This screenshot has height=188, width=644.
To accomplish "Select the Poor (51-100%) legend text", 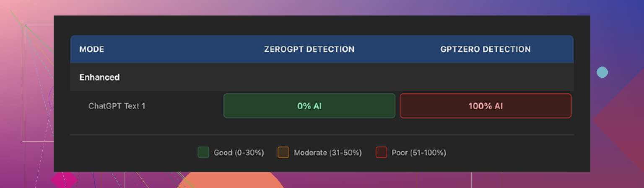I will click(x=418, y=153).
